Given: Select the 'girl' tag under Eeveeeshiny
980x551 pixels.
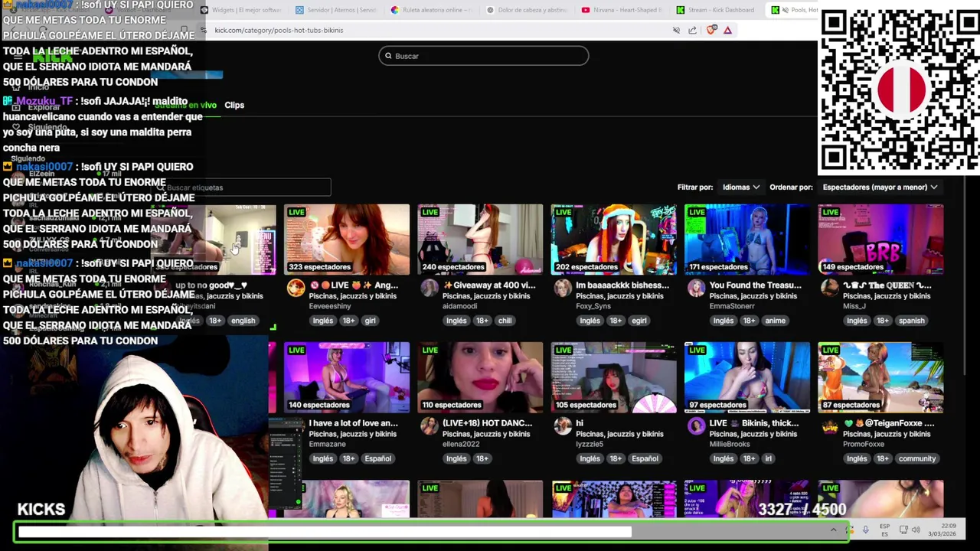Looking at the screenshot, I should 370,321.
